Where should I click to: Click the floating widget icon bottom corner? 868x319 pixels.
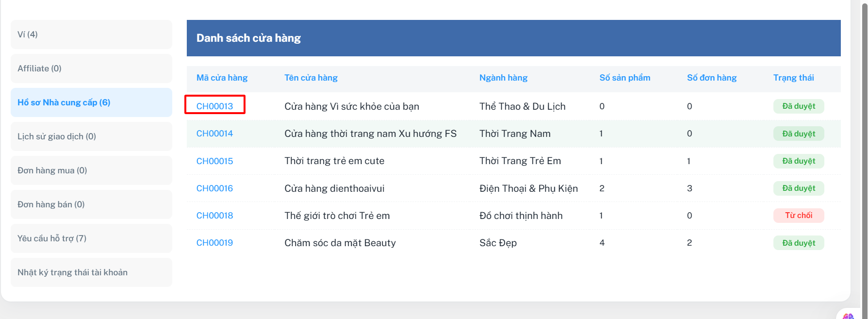(x=848, y=316)
